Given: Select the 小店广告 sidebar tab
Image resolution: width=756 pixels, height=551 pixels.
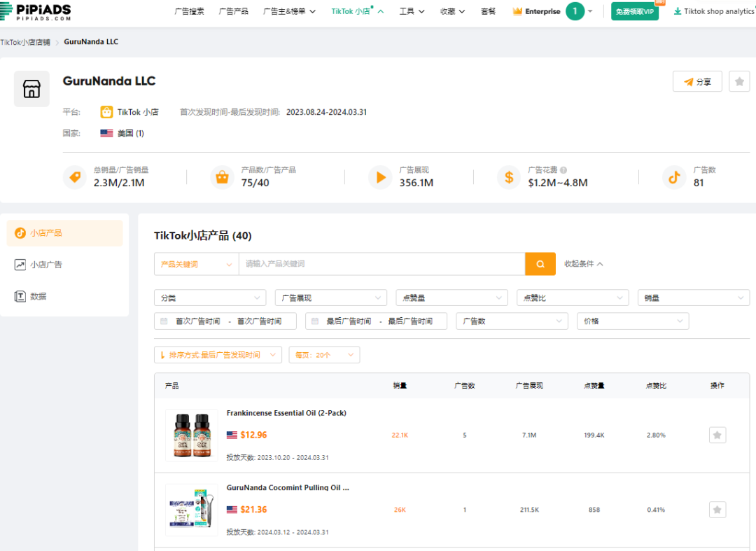Looking at the screenshot, I should click(x=64, y=265).
